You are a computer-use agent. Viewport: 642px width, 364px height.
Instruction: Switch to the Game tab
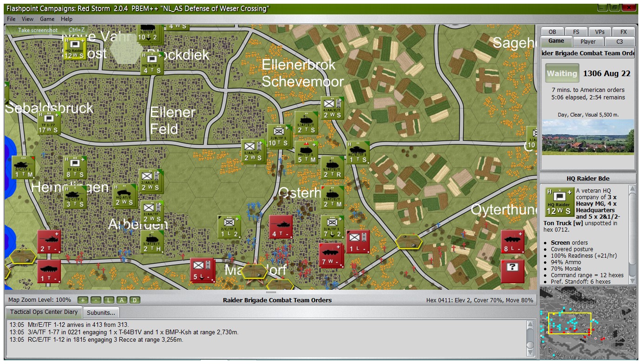pos(556,41)
